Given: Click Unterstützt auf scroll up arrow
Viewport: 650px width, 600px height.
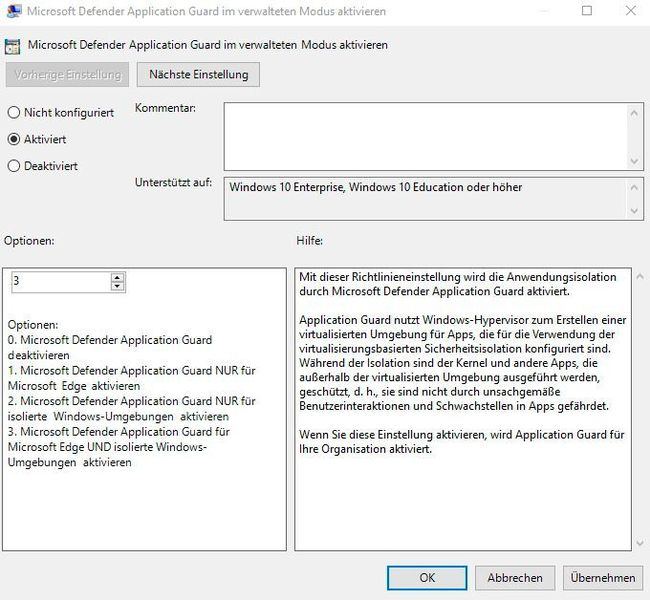Looking at the screenshot, I should click(634, 188).
